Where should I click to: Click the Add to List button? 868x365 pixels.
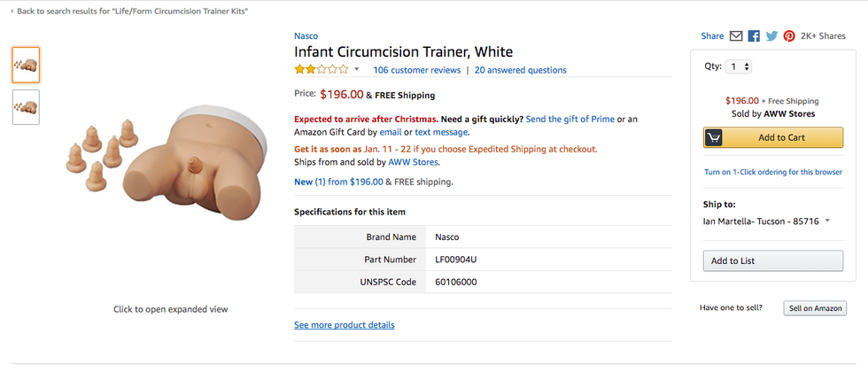[x=773, y=261]
